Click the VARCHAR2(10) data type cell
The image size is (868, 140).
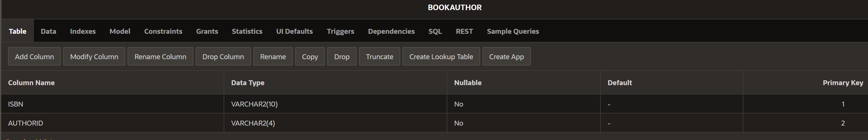tap(335, 104)
